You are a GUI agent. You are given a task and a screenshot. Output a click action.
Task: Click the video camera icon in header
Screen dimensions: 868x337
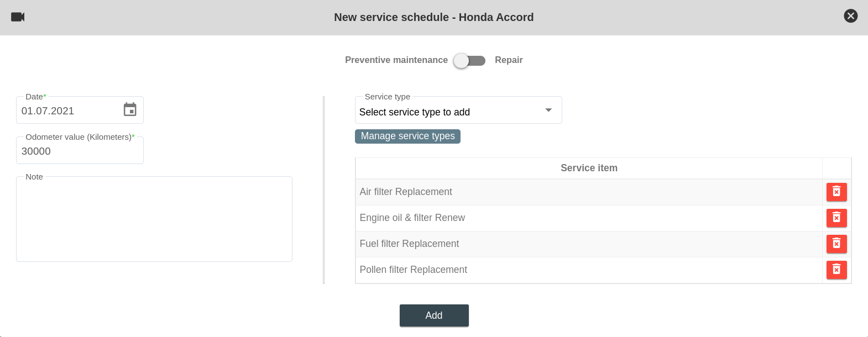coord(18,17)
